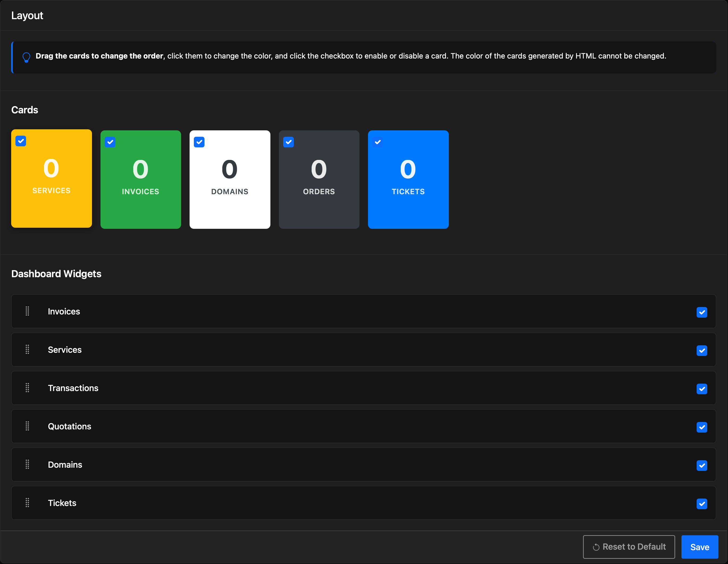Toggle the Domains widget checkbox
This screenshot has width=728, height=564.
[702, 465]
